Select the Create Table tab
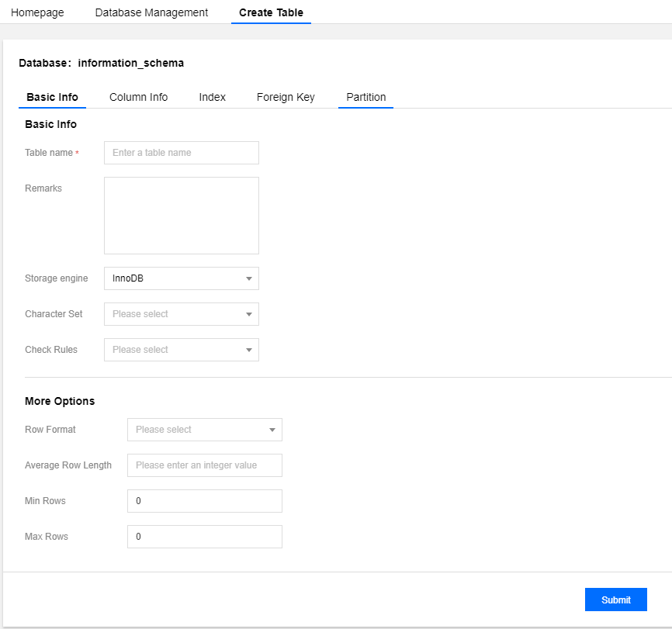Image resolution: width=672 pixels, height=629 pixels. coord(271,12)
